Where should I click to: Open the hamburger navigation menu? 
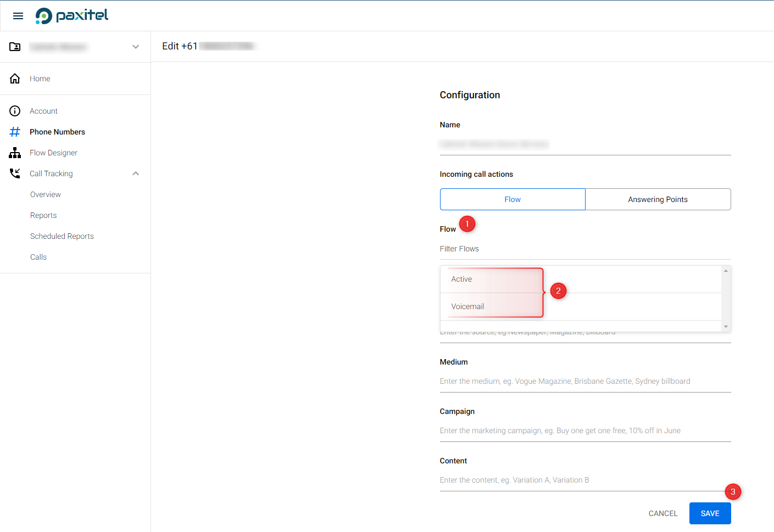18,16
